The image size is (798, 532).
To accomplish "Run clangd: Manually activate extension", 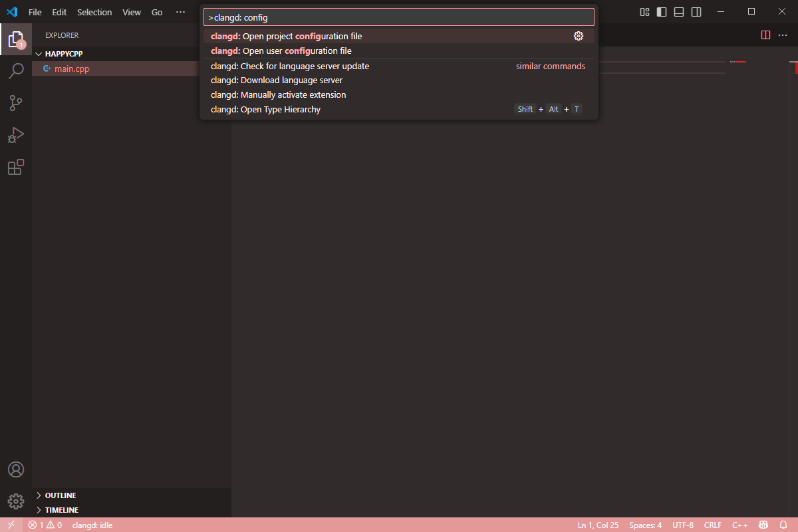I will (399, 94).
